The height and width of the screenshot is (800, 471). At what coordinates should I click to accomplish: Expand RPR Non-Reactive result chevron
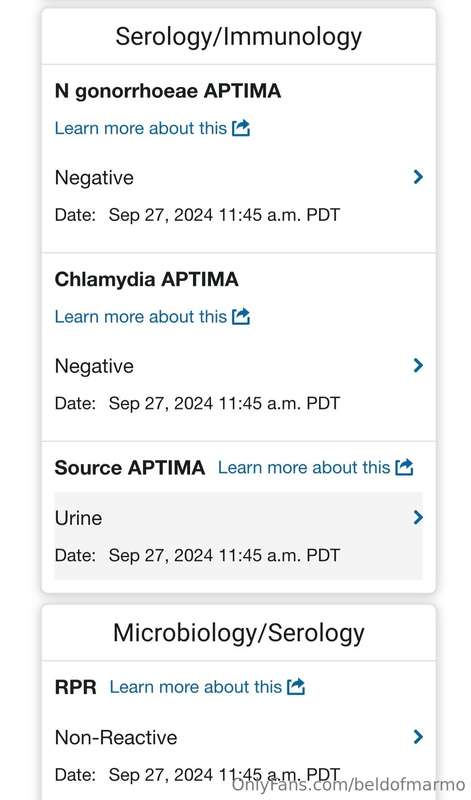(418, 736)
